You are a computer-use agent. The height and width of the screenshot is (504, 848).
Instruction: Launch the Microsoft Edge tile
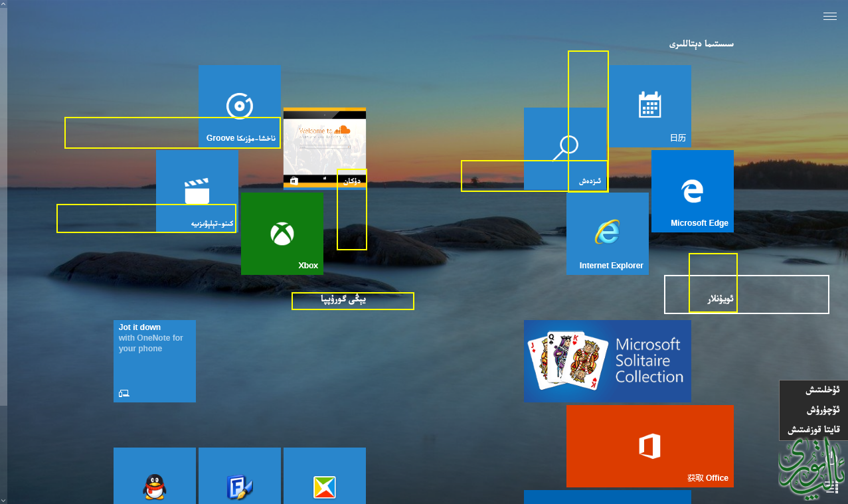tap(693, 191)
